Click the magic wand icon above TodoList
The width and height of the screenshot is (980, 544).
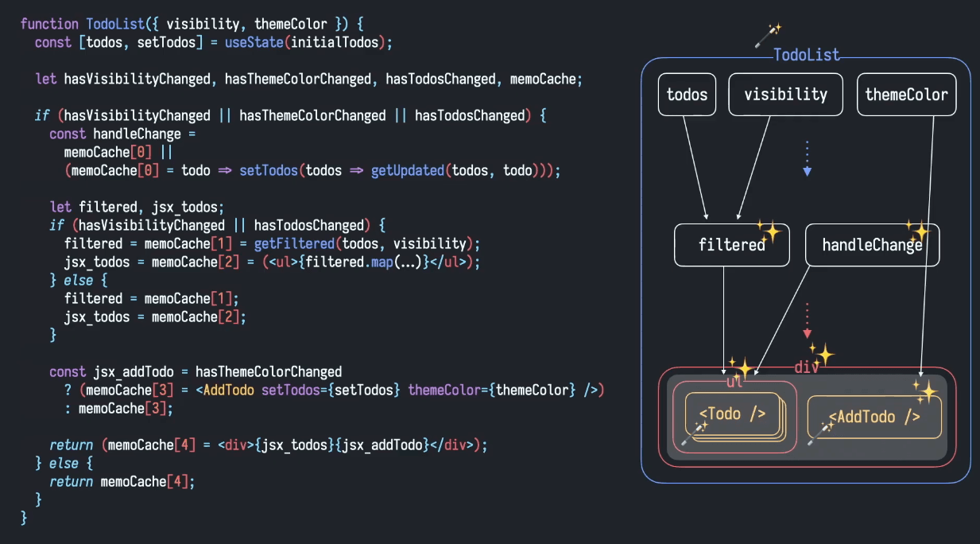click(x=769, y=36)
